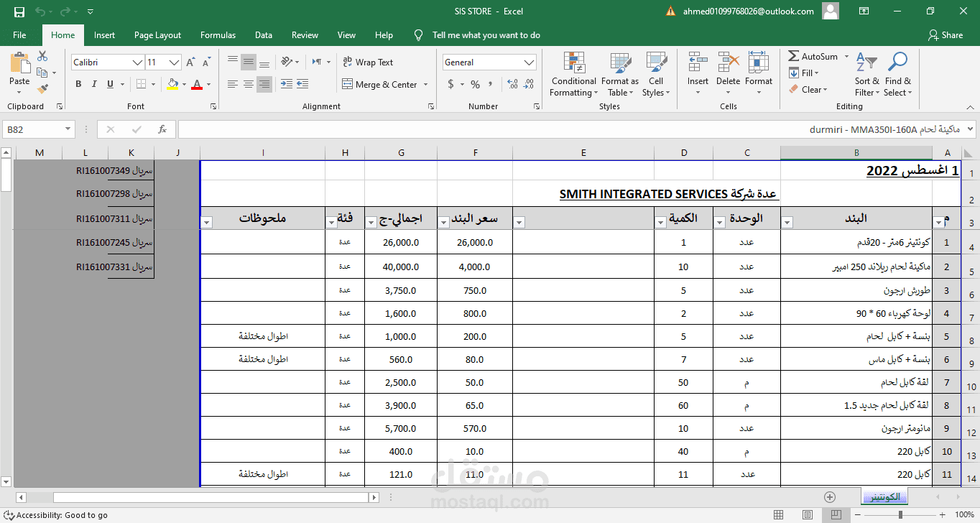Cut the selection with the scissors icon
Image resolution: width=980 pixels, height=523 pixels.
pos(42,56)
